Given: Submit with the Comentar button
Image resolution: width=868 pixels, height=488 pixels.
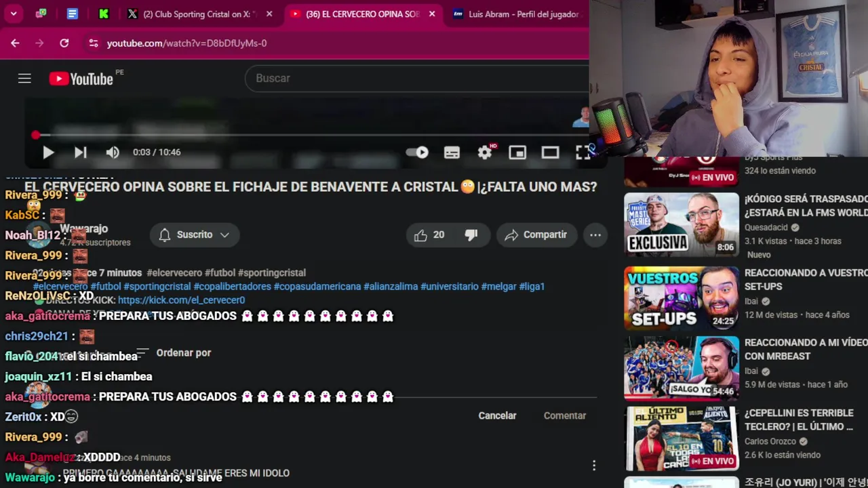Looking at the screenshot, I should 565,415.
